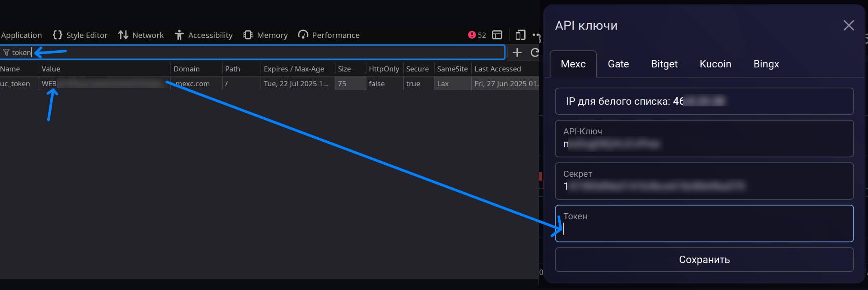Viewport: 868px width, 290px height.
Task: Switch to the Bingx exchange tab
Action: tap(766, 64)
